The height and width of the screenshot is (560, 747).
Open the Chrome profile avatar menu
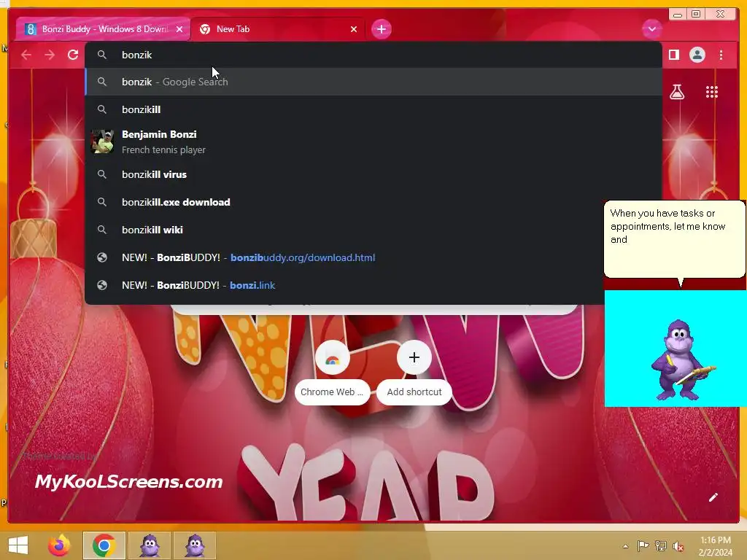697,55
